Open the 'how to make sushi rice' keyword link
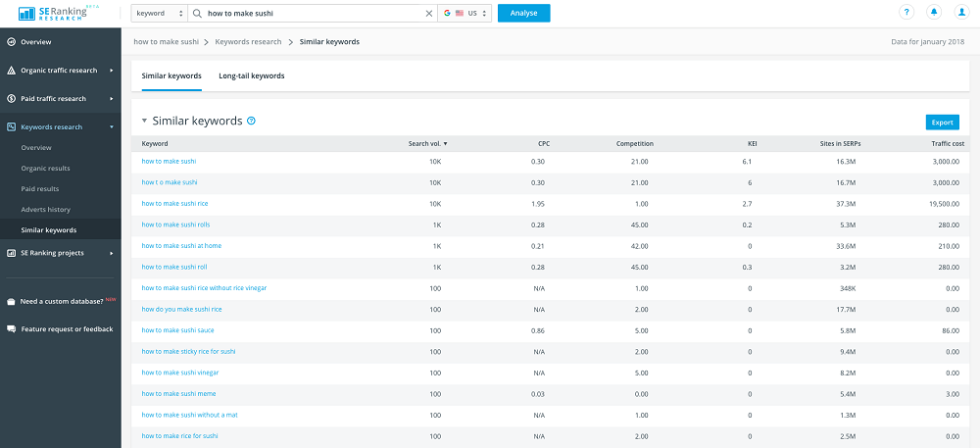The image size is (980, 448). click(x=174, y=203)
